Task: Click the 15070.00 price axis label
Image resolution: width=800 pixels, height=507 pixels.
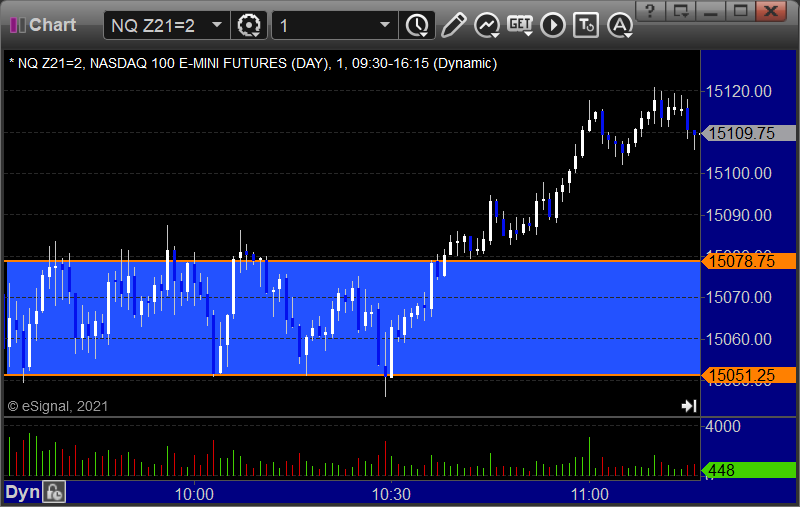Action: [738, 297]
